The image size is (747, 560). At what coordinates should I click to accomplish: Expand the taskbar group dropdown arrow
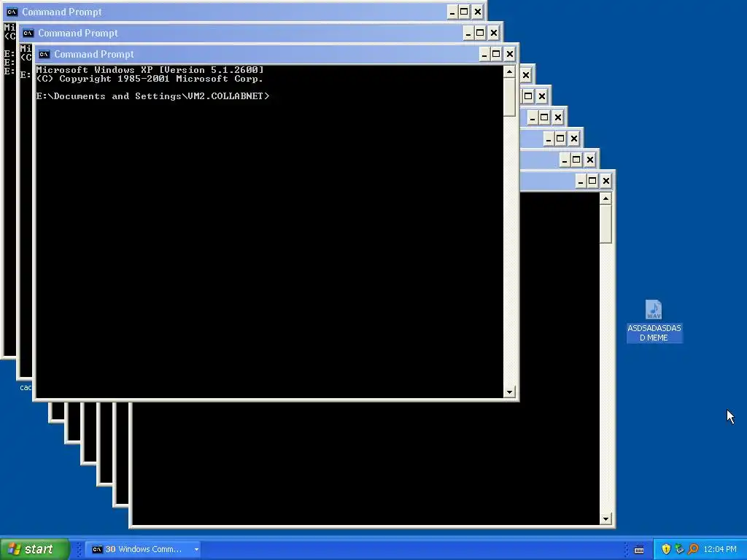tap(196, 549)
